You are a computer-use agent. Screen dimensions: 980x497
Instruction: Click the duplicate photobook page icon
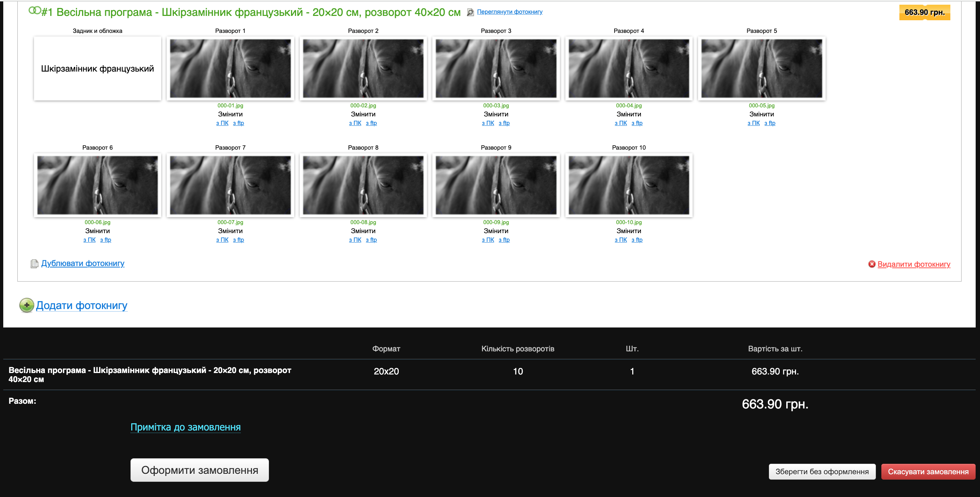click(x=34, y=264)
